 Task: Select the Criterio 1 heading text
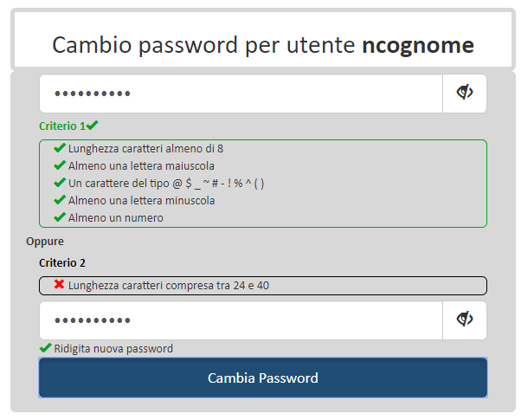[x=62, y=126]
